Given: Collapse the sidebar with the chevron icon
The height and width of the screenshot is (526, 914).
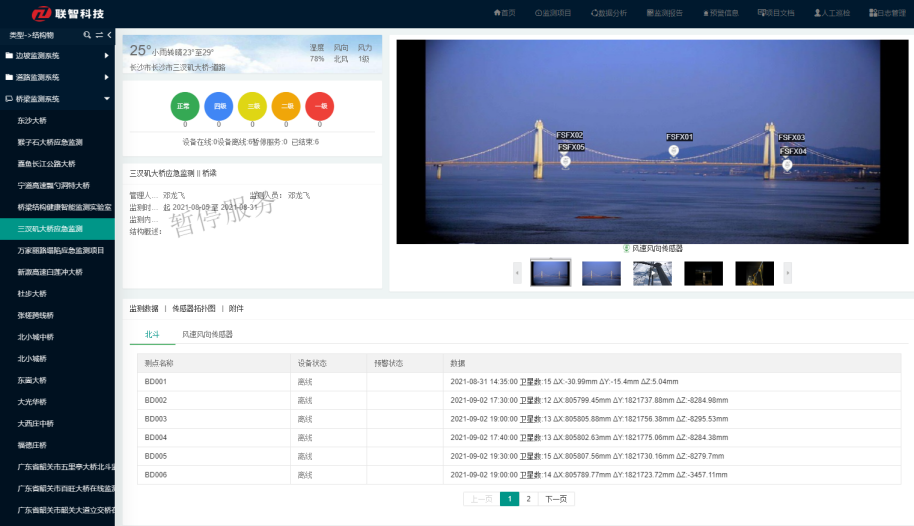Looking at the screenshot, I should tap(109, 35).
